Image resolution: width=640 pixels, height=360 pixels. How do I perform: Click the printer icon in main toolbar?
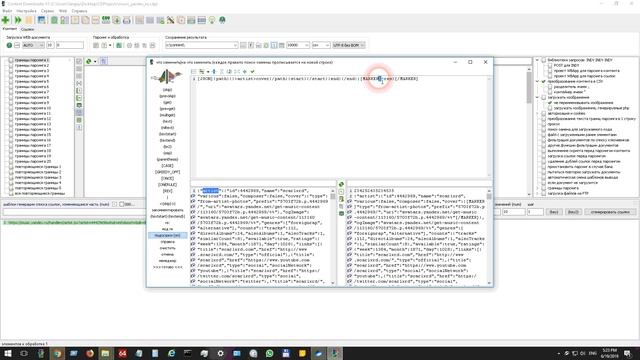tap(127, 20)
